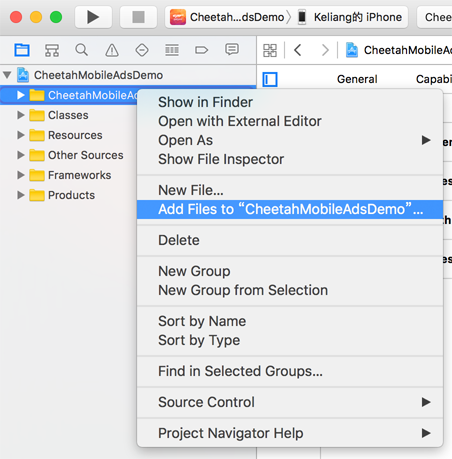The width and height of the screenshot is (452, 459).
Task: Collapse the CheetahMobileAdsDemo project root
Action: click(x=7, y=75)
